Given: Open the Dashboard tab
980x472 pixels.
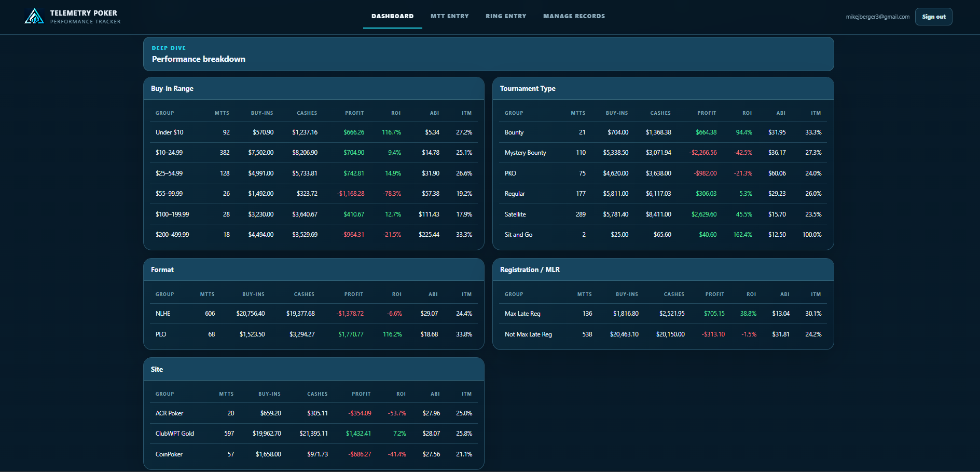Looking at the screenshot, I should [x=393, y=16].
